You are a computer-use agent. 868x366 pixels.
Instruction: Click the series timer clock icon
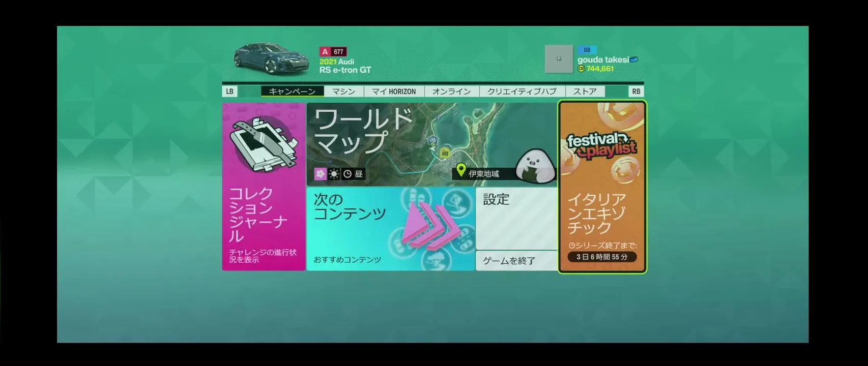pyautogui.click(x=571, y=246)
